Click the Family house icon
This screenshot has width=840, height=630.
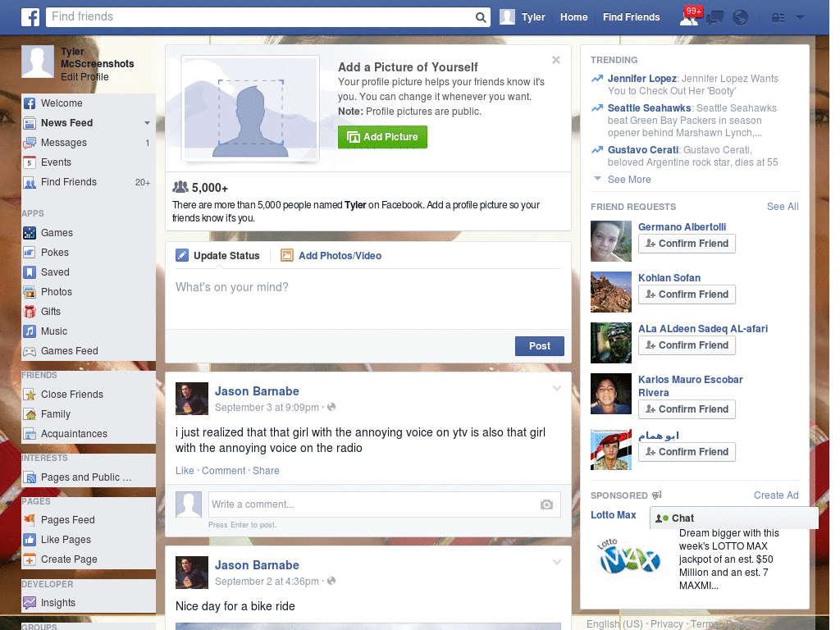30,414
